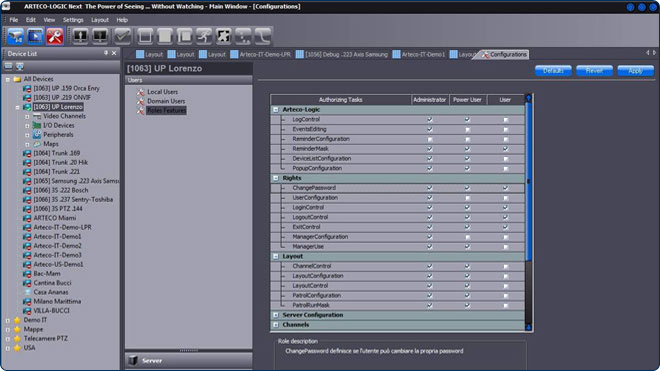Click the puzzle piece toolbar icon
Viewport: 660px width, 371px height.
click(224, 36)
